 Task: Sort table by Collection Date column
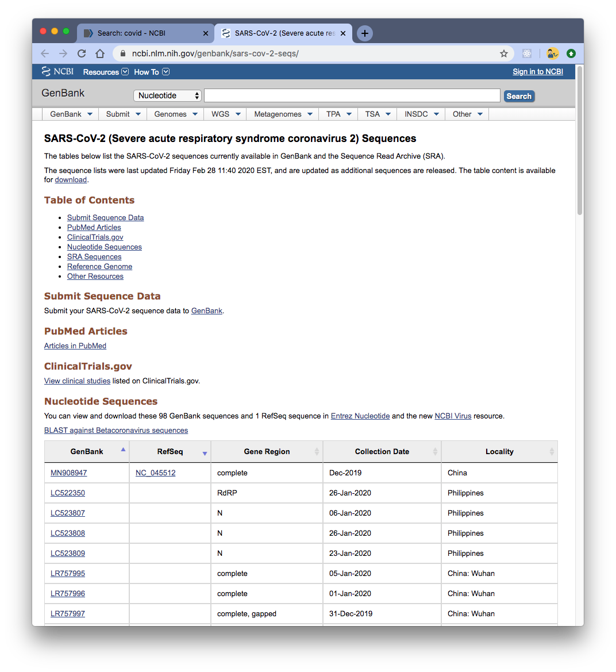[435, 452]
